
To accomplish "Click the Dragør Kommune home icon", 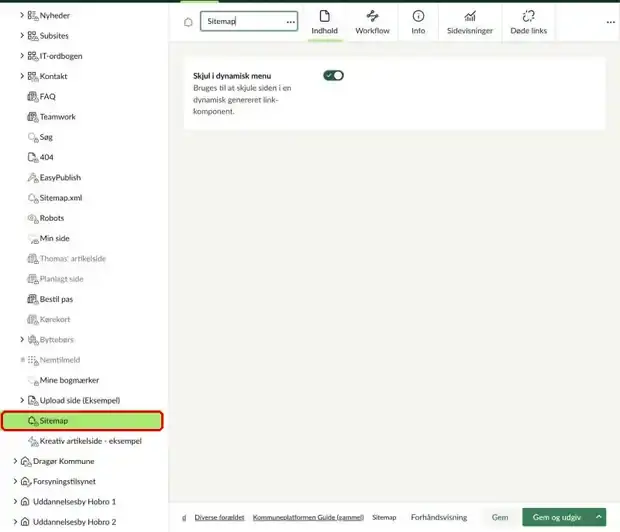I will tap(26, 461).
